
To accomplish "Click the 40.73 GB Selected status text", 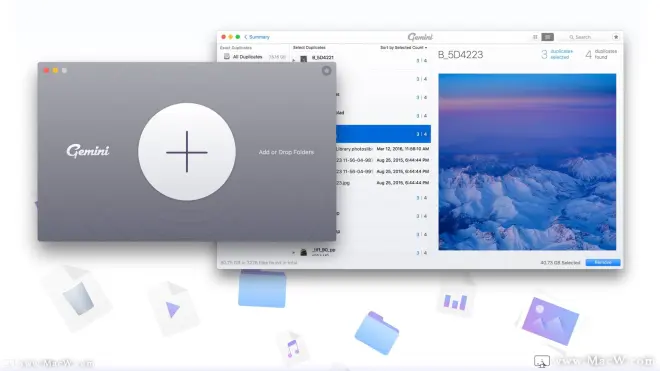I will pyautogui.click(x=560, y=263).
